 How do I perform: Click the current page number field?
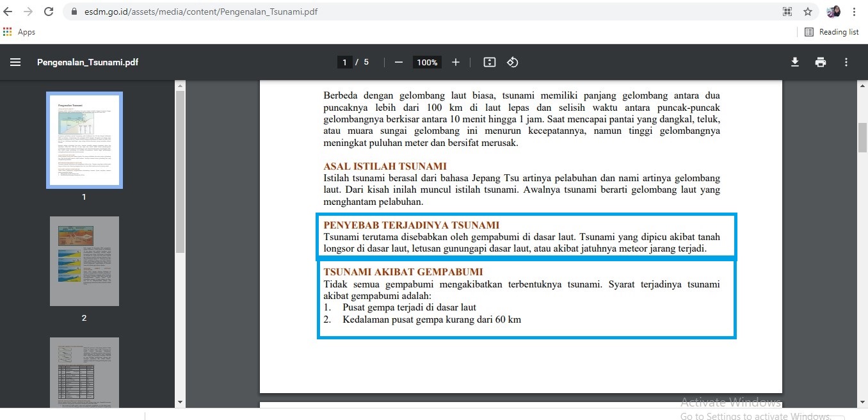pyautogui.click(x=344, y=62)
